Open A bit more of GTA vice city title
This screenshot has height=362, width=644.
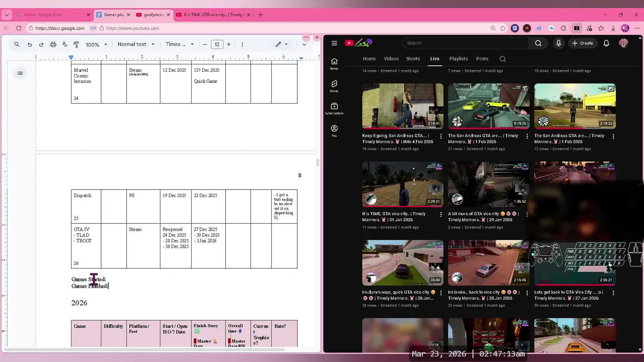coord(484,217)
